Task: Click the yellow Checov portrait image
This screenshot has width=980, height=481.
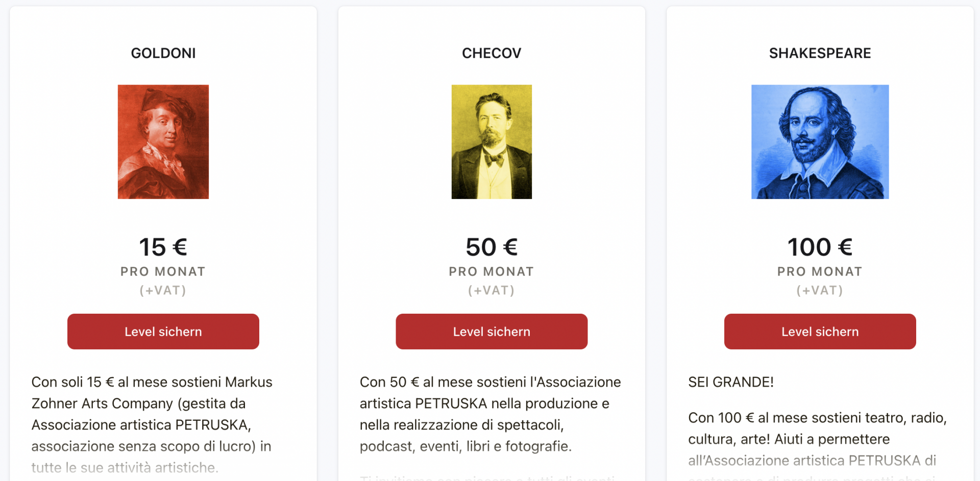Action: (x=492, y=142)
